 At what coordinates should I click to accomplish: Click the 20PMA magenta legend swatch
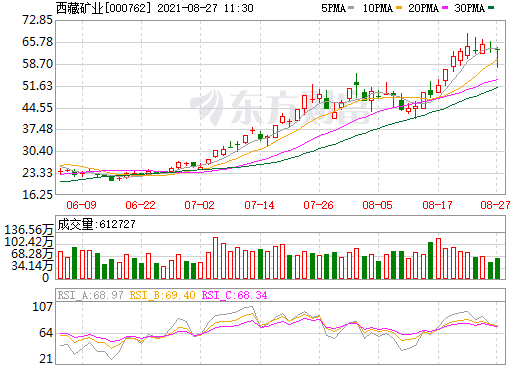pyautogui.click(x=445, y=8)
